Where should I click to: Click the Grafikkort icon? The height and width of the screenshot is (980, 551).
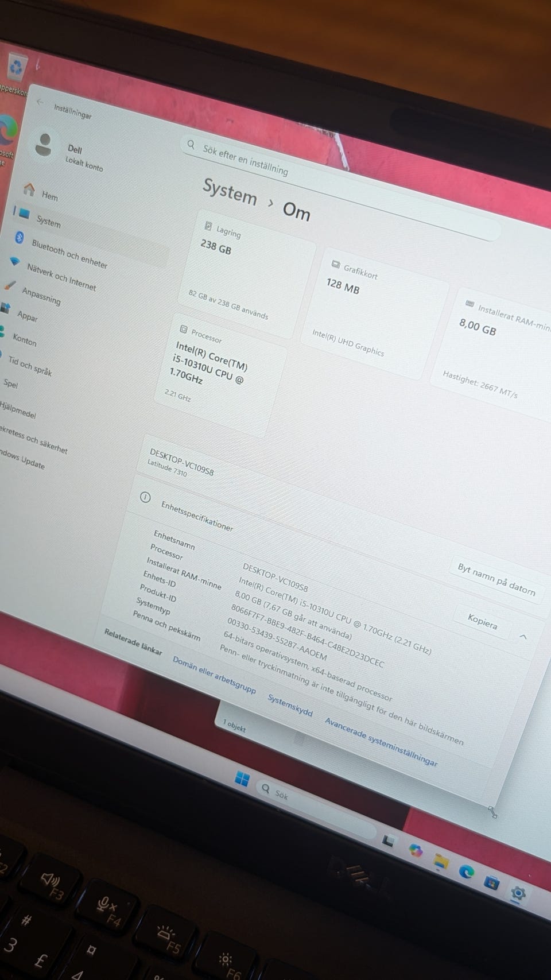pos(336,264)
